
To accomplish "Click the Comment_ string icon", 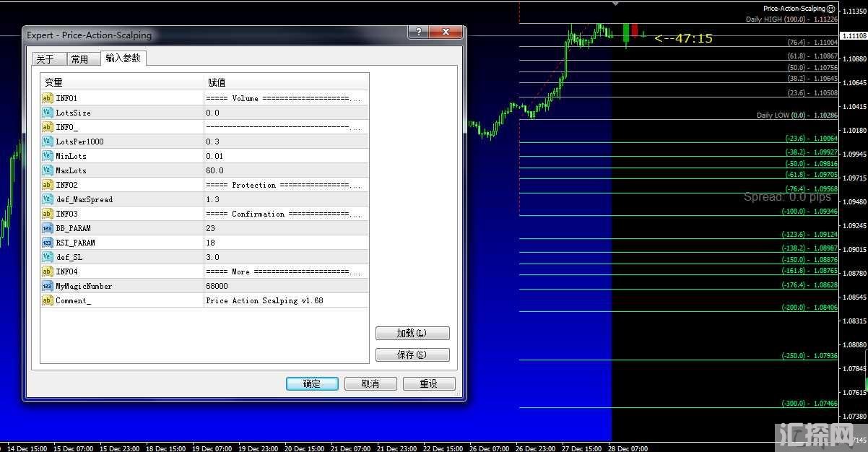I will pos(47,300).
